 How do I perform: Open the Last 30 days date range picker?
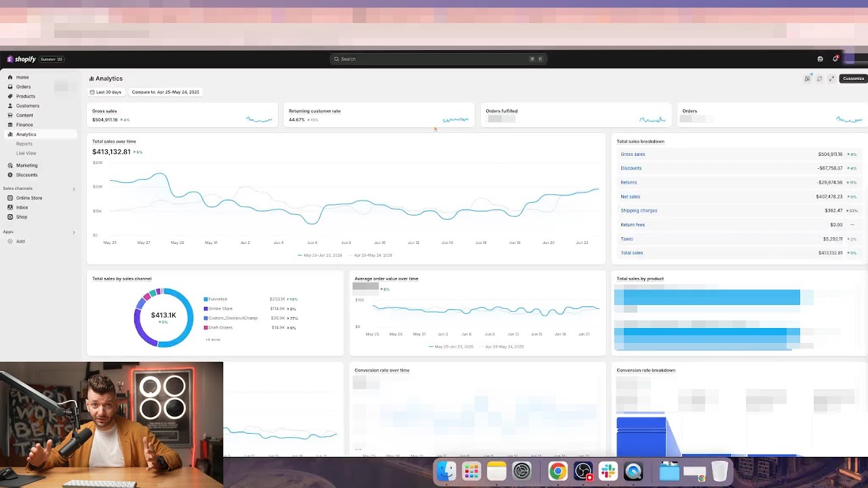point(106,92)
